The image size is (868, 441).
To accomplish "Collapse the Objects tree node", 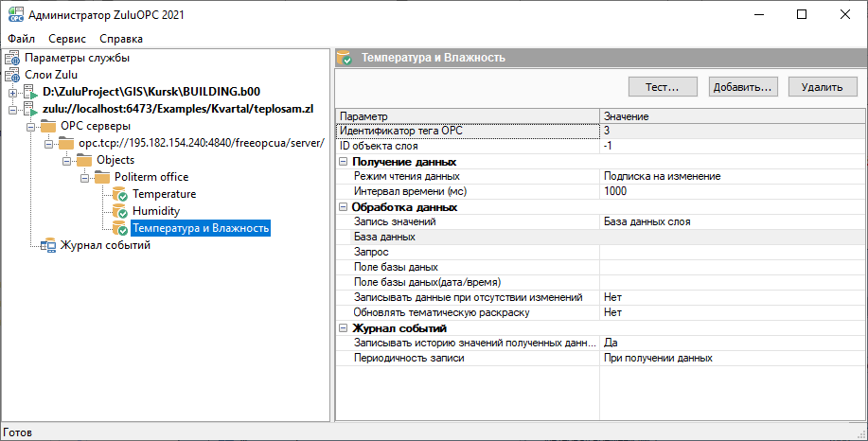I will coord(66,160).
